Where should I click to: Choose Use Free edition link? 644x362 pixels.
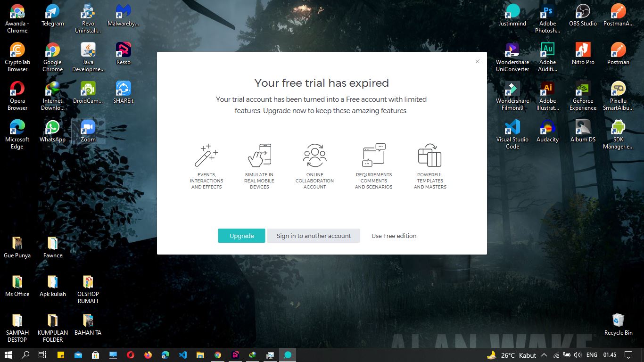pos(394,236)
